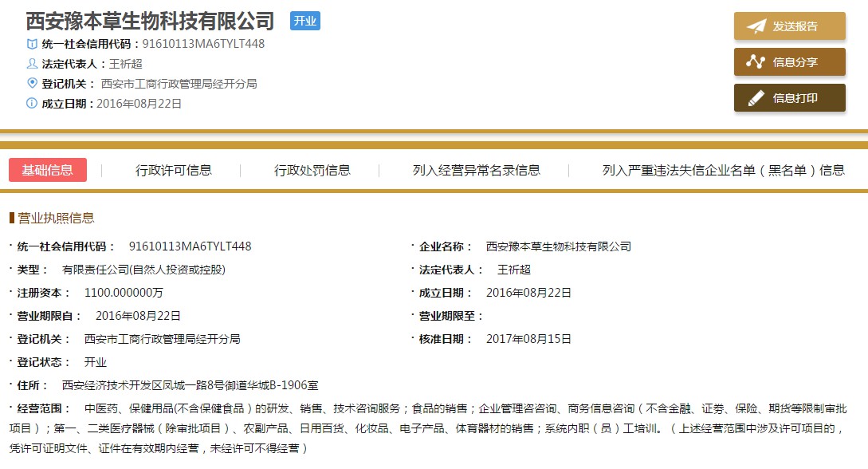Click the share nodes icon

pos(756,62)
